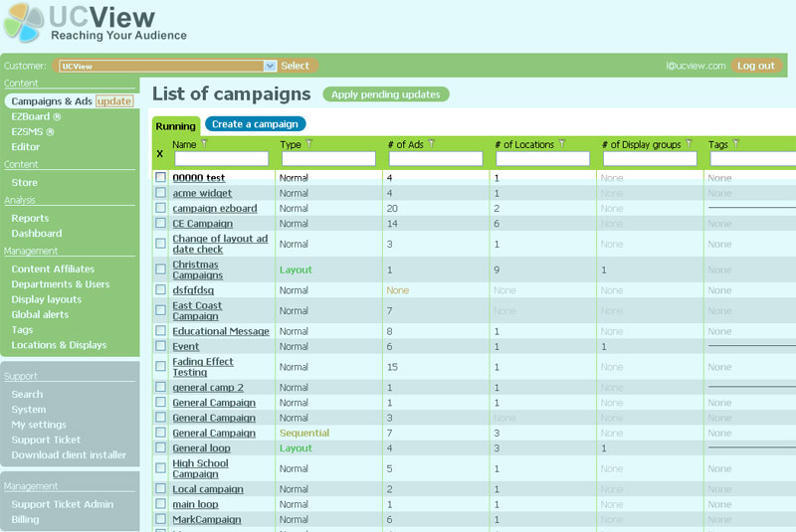Click Create a campaign button

(x=255, y=124)
